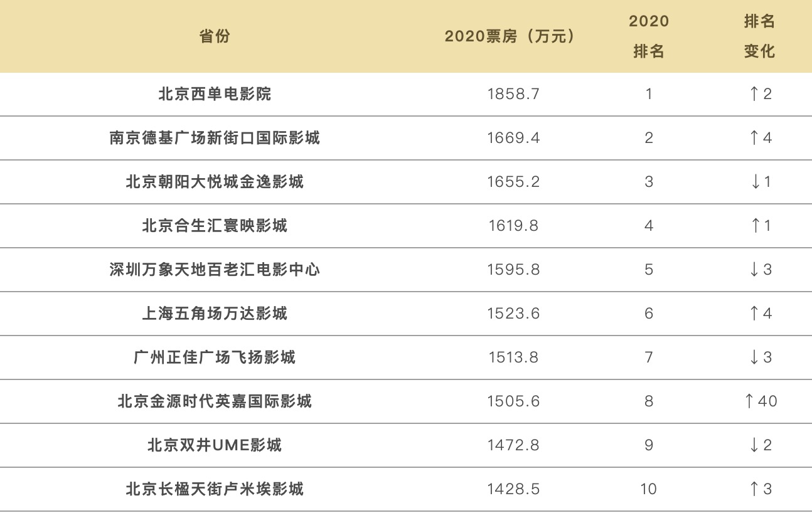The width and height of the screenshot is (812, 513).
Task: Click the ↑2 rank change for 北京西单电影院
Action: pos(760,94)
